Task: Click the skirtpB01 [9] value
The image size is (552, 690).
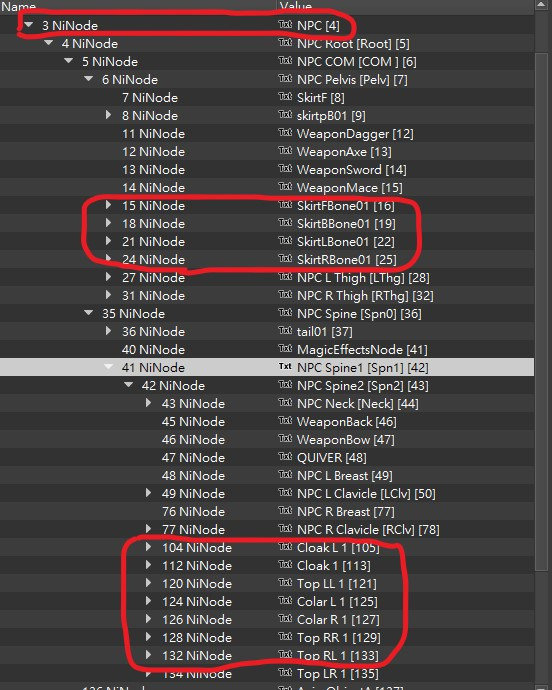Action: pos(331,116)
